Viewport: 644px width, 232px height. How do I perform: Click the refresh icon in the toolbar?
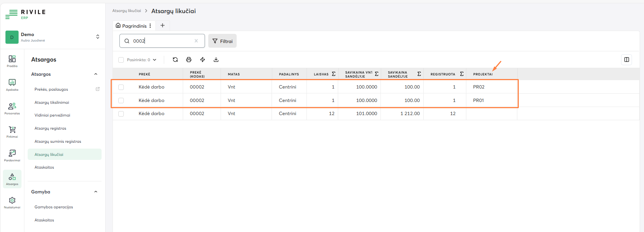pos(175,60)
